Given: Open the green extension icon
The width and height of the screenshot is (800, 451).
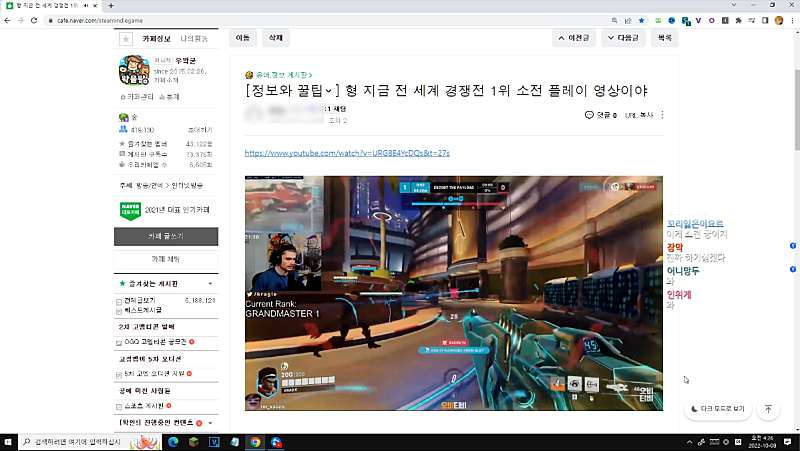Looking at the screenshot, I should pos(658,20).
